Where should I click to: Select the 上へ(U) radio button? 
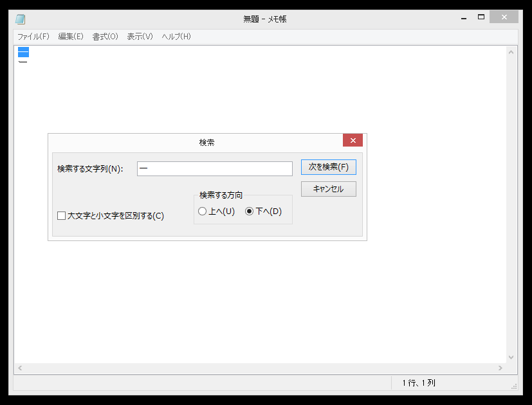pos(203,212)
